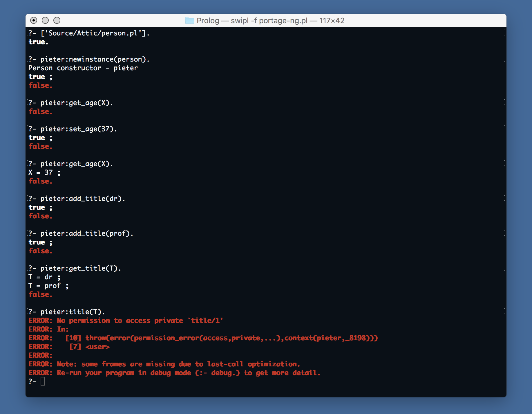Click the 'Note: some frames are missing' line
Image resolution: width=532 pixels, height=414 pixels.
coord(164,364)
